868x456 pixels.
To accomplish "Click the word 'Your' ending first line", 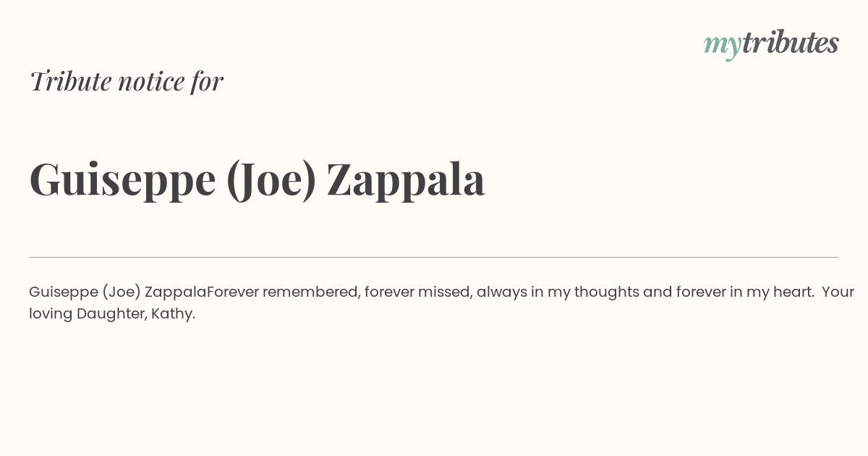I will pyautogui.click(x=838, y=292).
